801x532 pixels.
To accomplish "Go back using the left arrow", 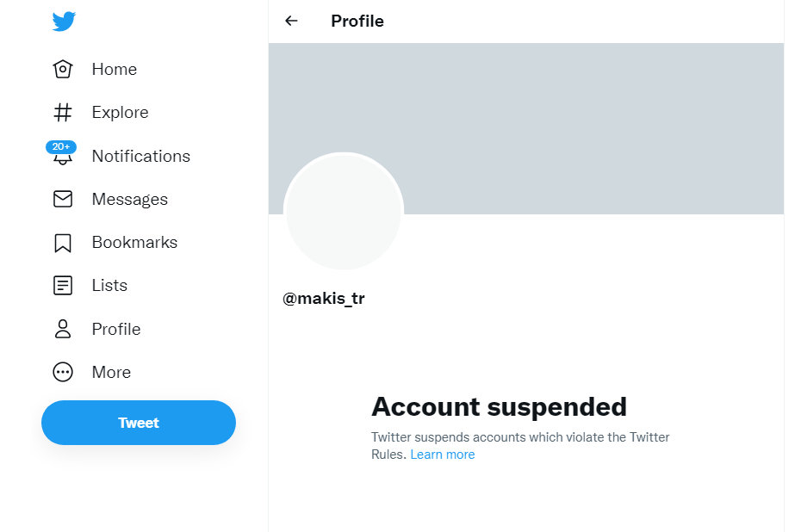I will [x=291, y=21].
